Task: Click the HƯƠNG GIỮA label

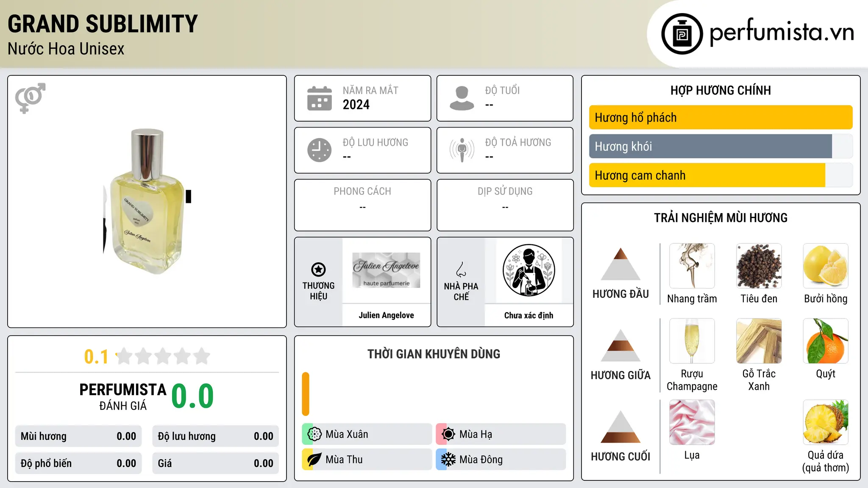Action: click(x=620, y=375)
